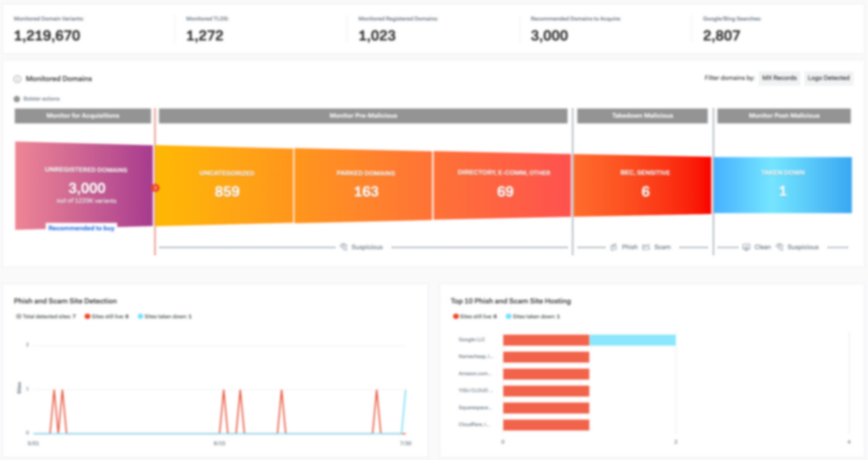Screen dimensions: 868x460
Task: Click the Google LLC host label
Action: pos(472,339)
